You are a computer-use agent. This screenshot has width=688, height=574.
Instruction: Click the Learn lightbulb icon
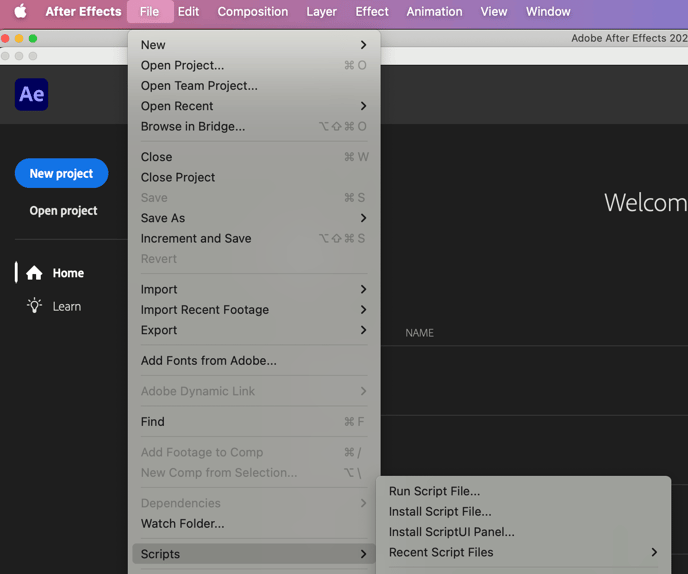tap(34, 305)
